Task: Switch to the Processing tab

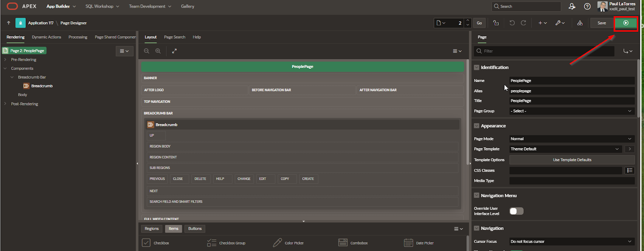Action: coord(78,37)
